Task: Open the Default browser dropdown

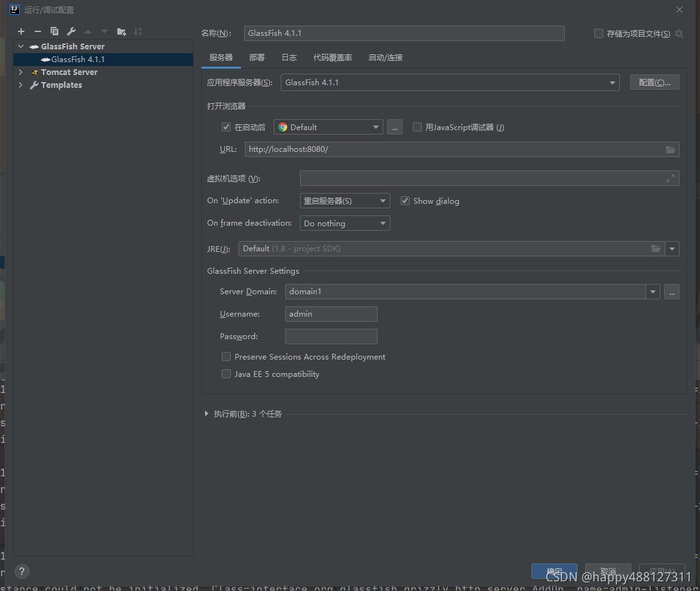Action: point(328,127)
